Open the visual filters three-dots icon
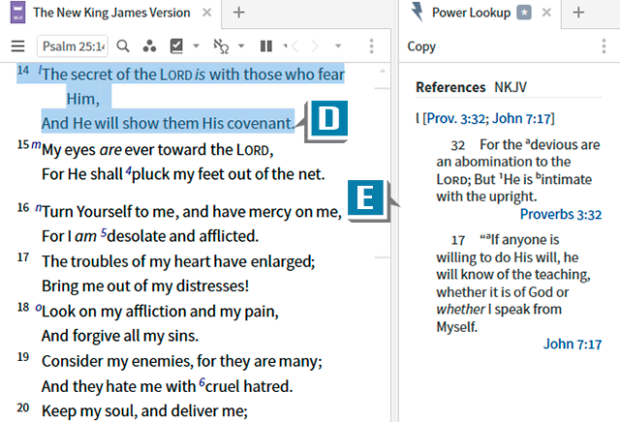Screen dimensions: 620x422 149,46
